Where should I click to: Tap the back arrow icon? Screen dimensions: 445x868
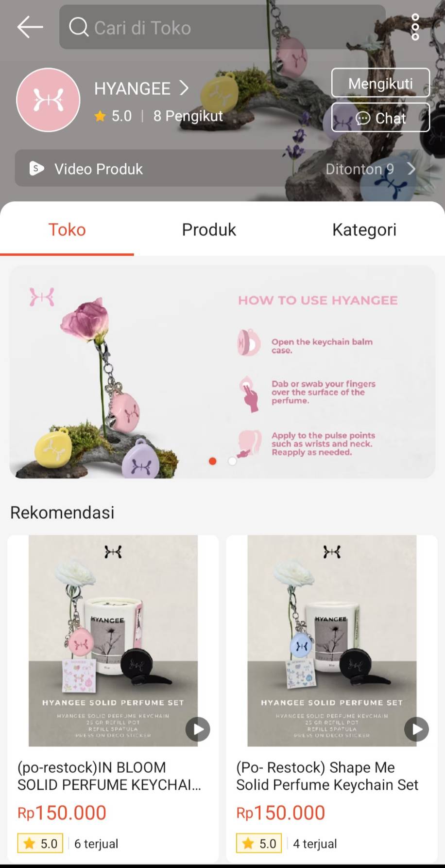(30, 27)
